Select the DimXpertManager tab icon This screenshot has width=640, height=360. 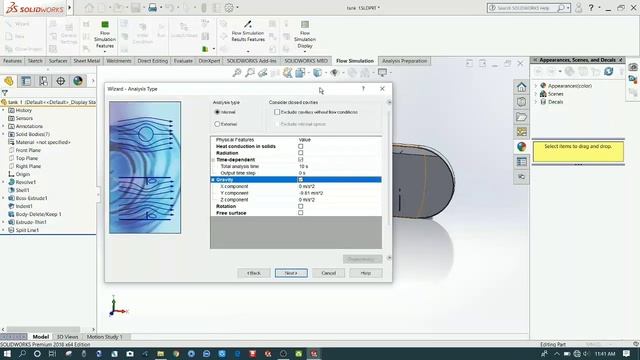[x=60, y=81]
